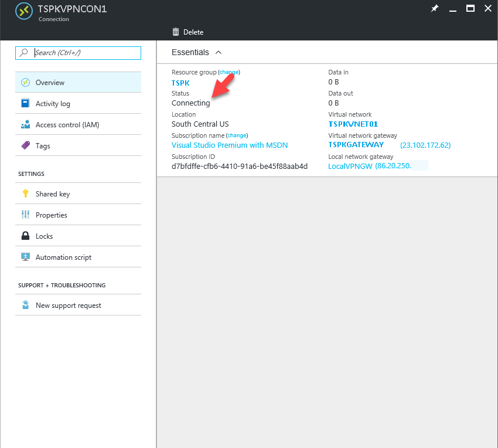
Task: Select the Overview menu item
Action: tap(78, 82)
